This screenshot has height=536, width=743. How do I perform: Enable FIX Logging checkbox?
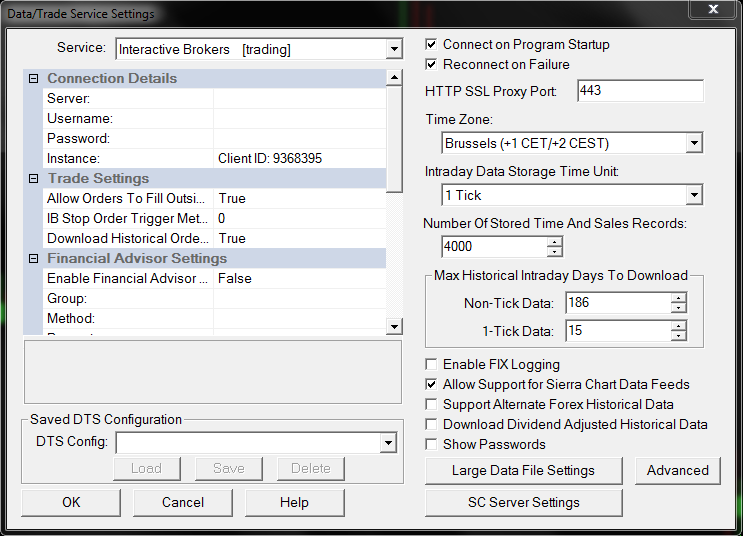431,364
